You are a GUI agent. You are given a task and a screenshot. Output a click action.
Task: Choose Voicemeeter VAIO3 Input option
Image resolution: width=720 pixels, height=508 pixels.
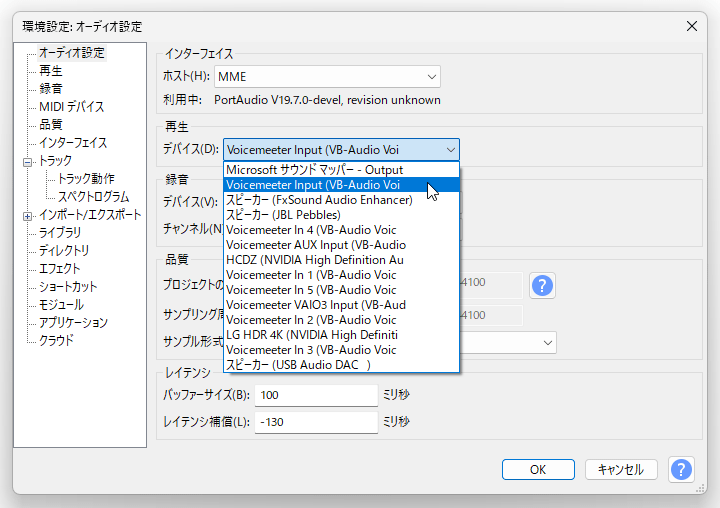[x=341, y=305]
